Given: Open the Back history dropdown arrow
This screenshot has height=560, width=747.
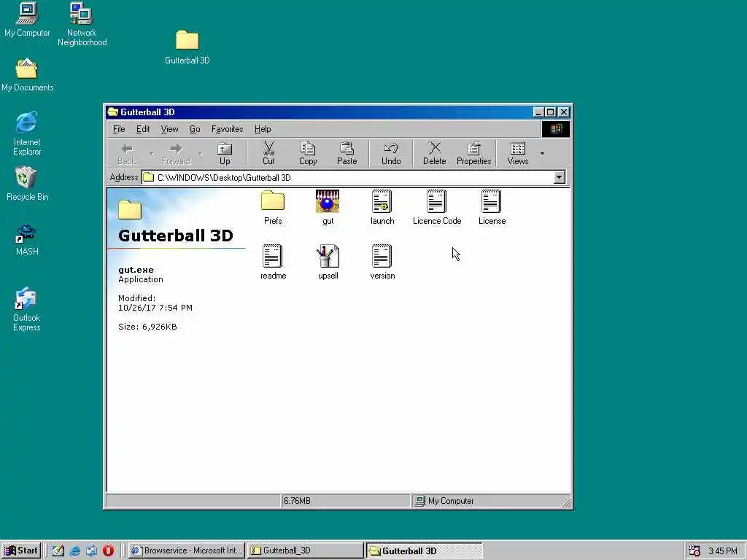Looking at the screenshot, I should pyautogui.click(x=152, y=153).
